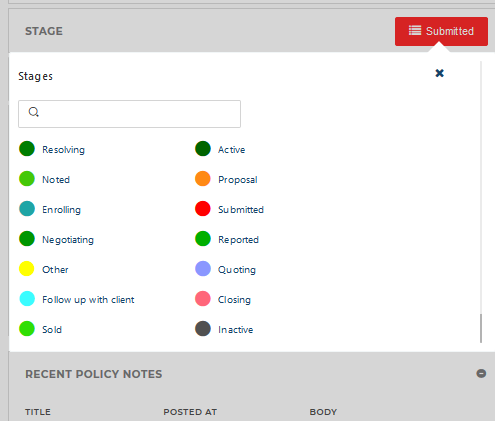The height and width of the screenshot is (421, 495).
Task: Choose the Other stage label
Action: tap(55, 270)
